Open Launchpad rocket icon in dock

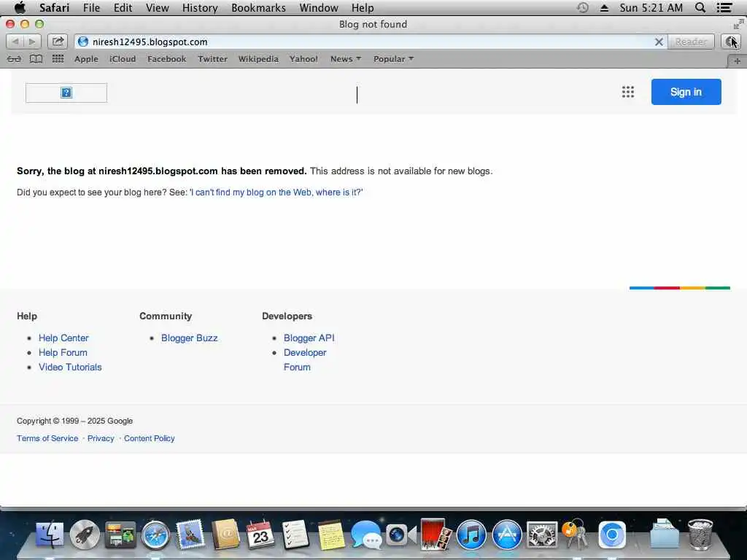pyautogui.click(x=85, y=534)
